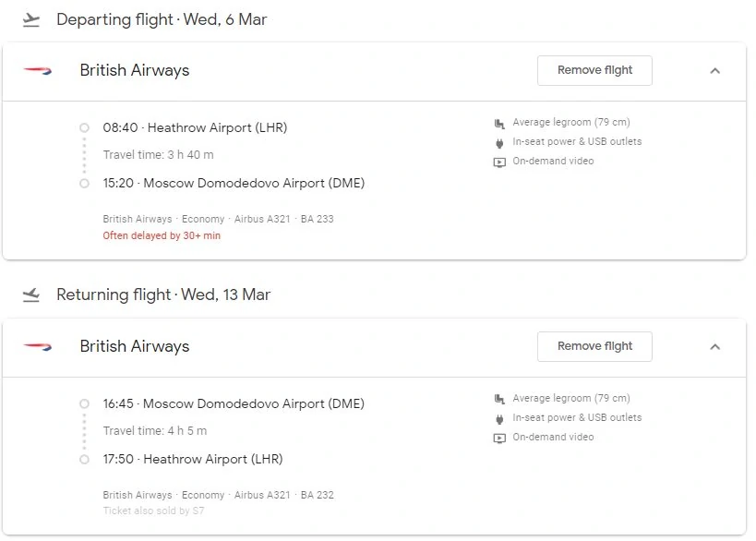Click the departing flight on-demand video icon

(499, 162)
